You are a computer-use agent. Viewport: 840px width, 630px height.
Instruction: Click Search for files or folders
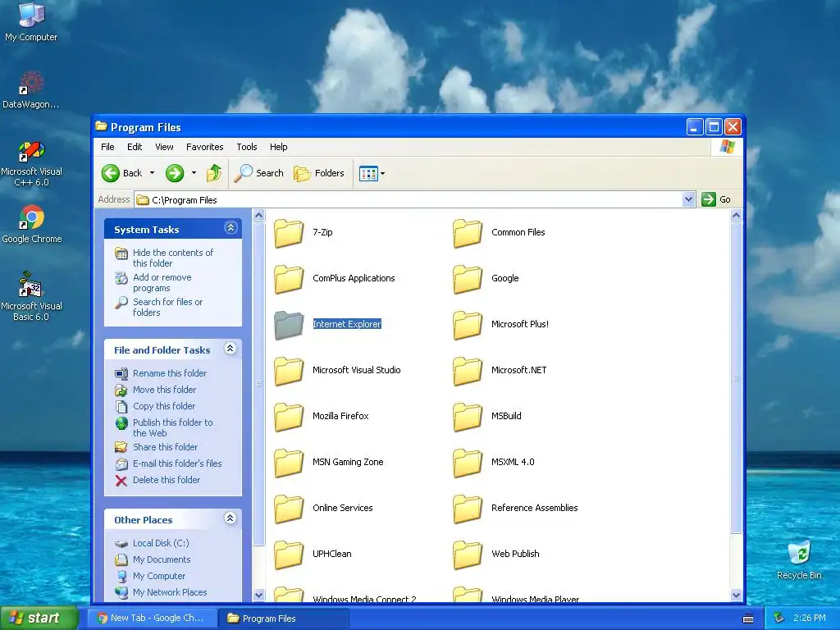pos(167,307)
